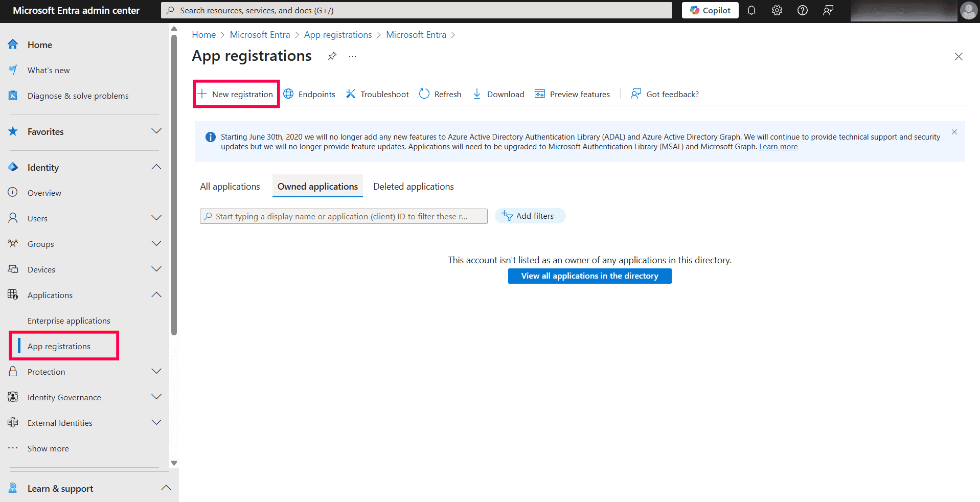Pin the App registrations page

click(332, 56)
